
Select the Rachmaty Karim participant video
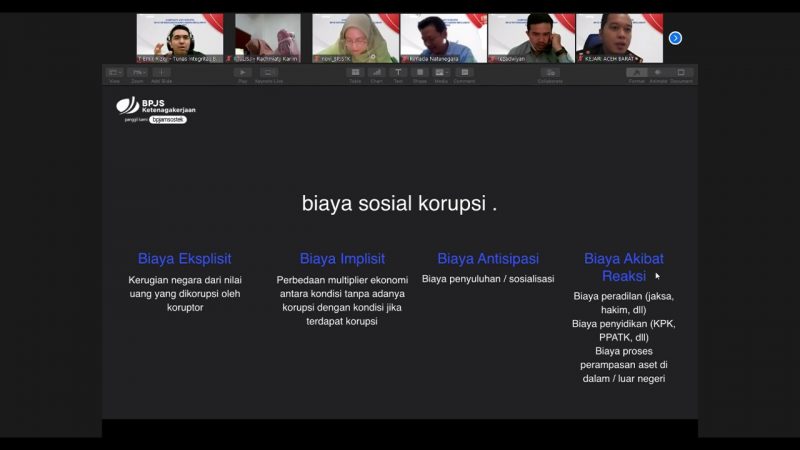click(x=267, y=38)
